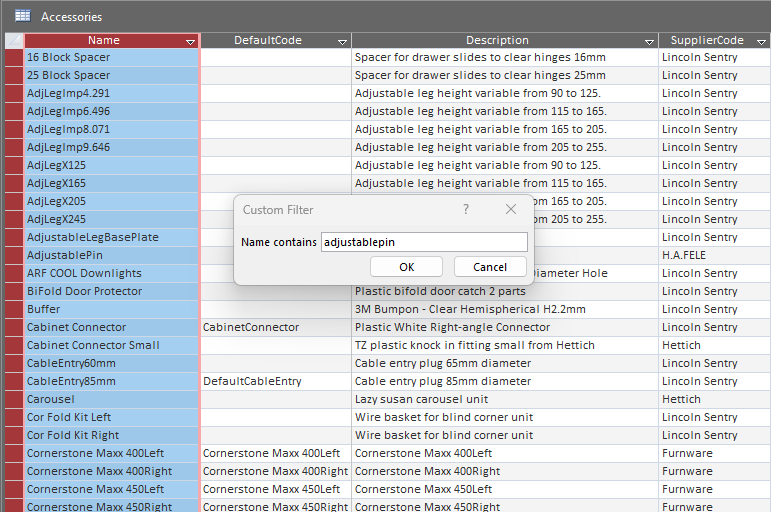Image resolution: width=771 pixels, height=512 pixels.
Task: Click the AdjLegImp4.291 cell
Action: click(x=111, y=93)
